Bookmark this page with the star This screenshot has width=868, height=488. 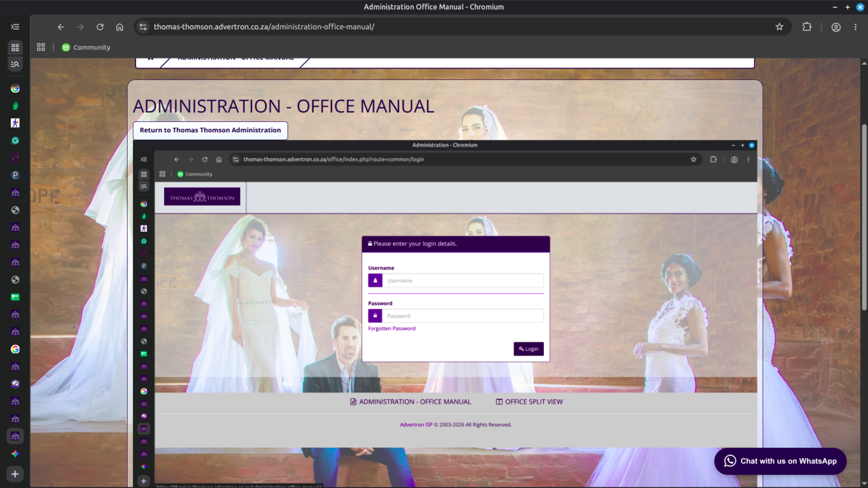[x=779, y=27]
